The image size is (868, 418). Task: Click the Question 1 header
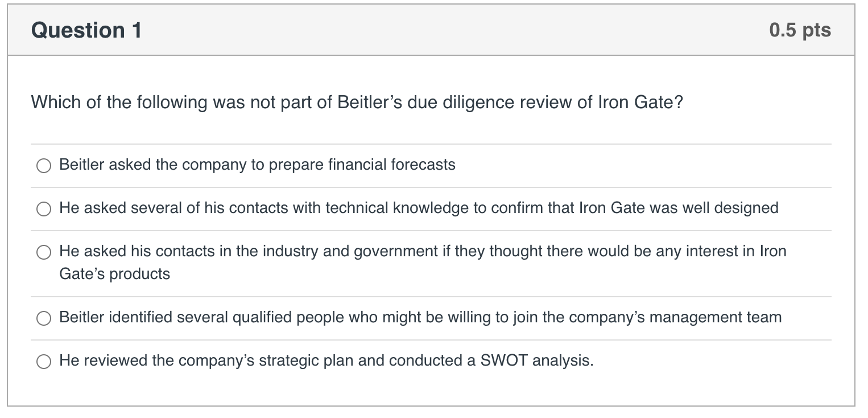click(86, 30)
